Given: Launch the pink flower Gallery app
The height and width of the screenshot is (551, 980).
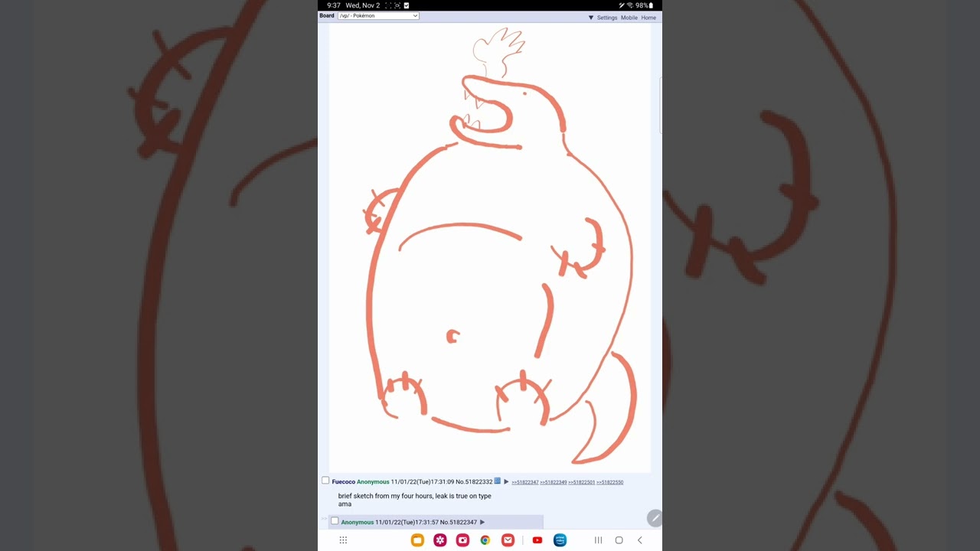Looking at the screenshot, I should (x=440, y=540).
